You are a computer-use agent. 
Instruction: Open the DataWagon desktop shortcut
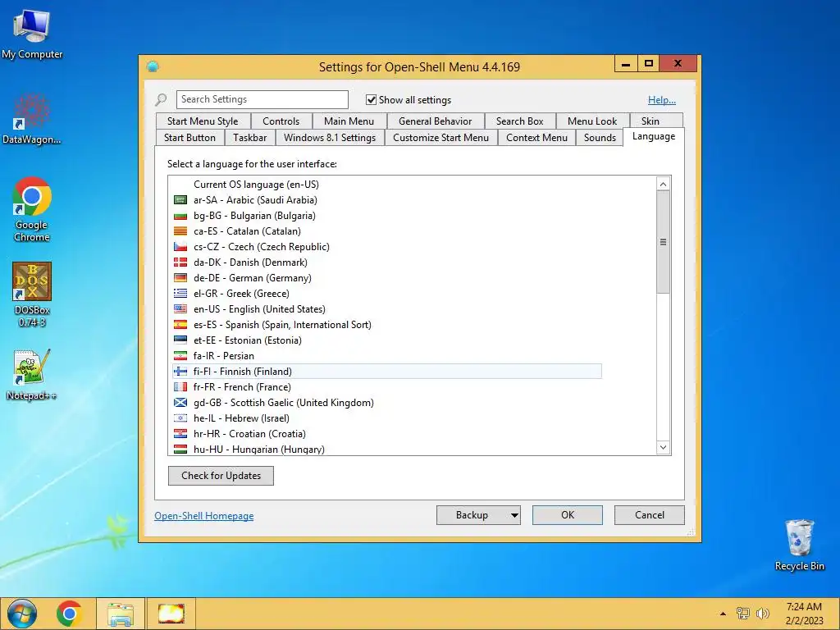pyautogui.click(x=32, y=119)
